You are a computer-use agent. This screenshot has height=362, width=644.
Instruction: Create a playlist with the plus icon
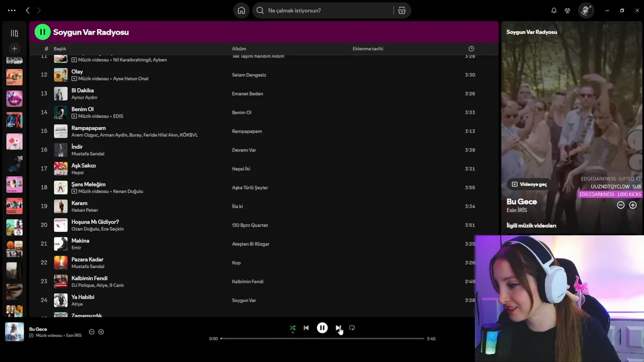tap(14, 49)
